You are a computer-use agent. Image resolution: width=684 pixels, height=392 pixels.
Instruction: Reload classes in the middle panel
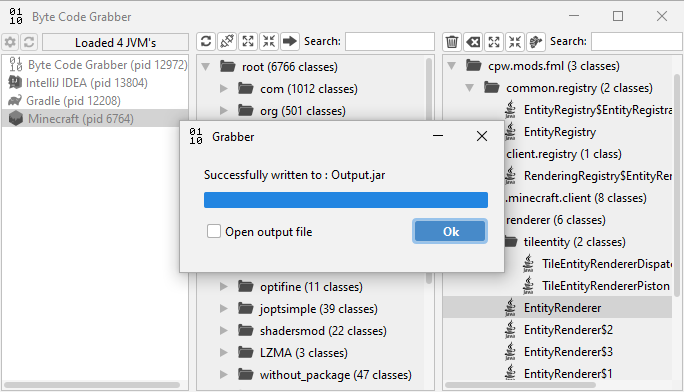point(206,41)
